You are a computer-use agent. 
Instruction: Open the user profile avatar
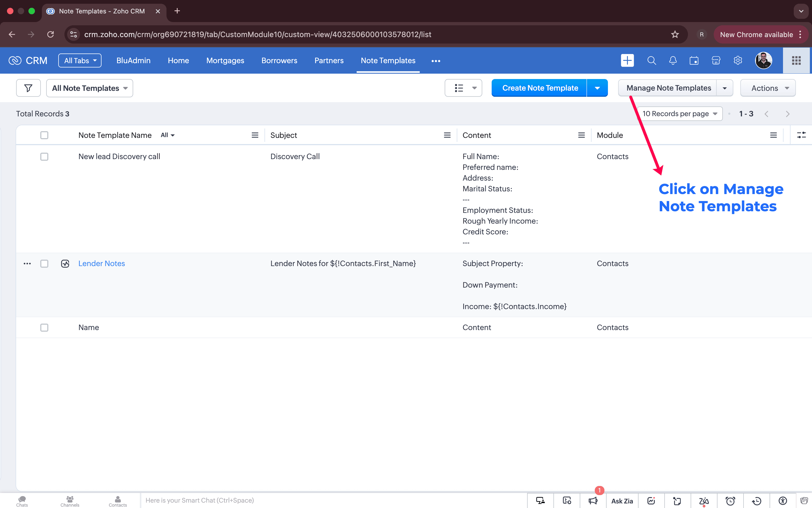pos(763,60)
